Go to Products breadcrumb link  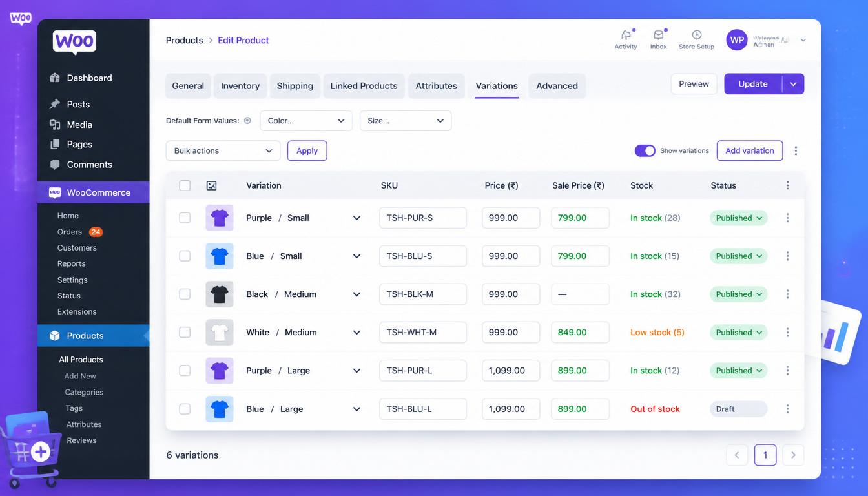point(185,40)
